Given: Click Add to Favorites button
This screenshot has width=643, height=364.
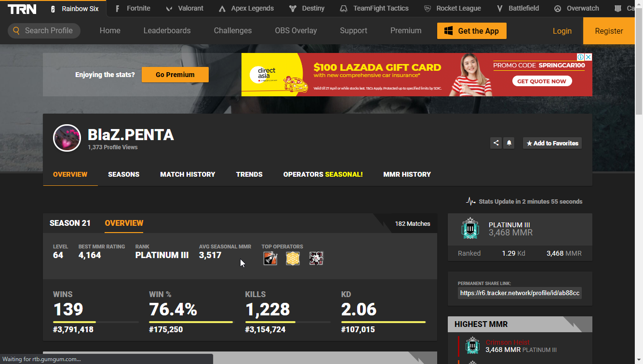Looking at the screenshot, I should pos(552,143).
